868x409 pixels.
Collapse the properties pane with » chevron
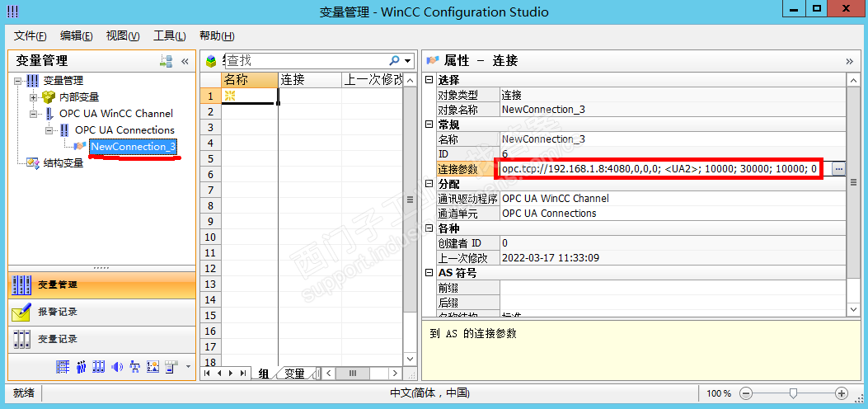pos(850,62)
